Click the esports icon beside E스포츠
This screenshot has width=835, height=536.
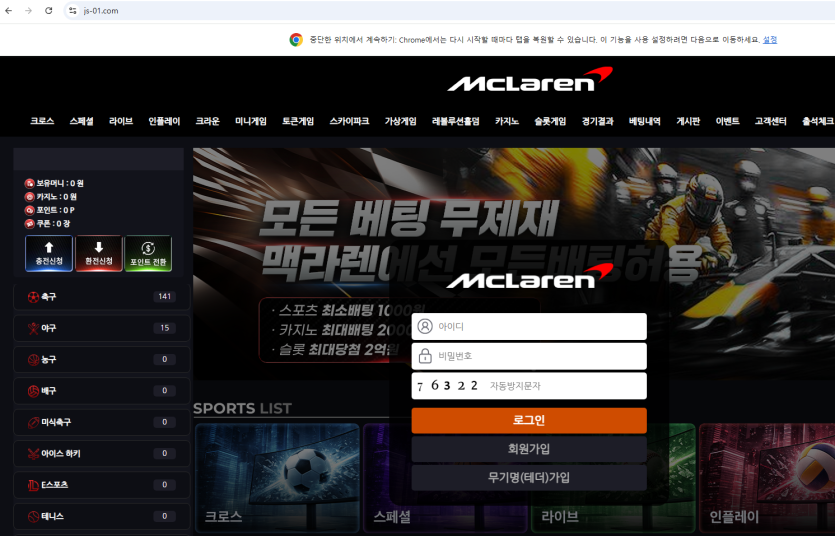coord(34,485)
